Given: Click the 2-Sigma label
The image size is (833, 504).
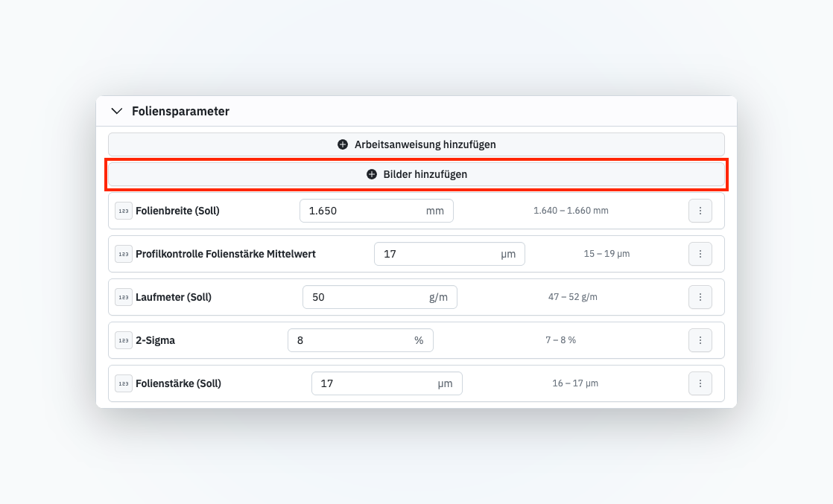Looking at the screenshot, I should (x=155, y=340).
